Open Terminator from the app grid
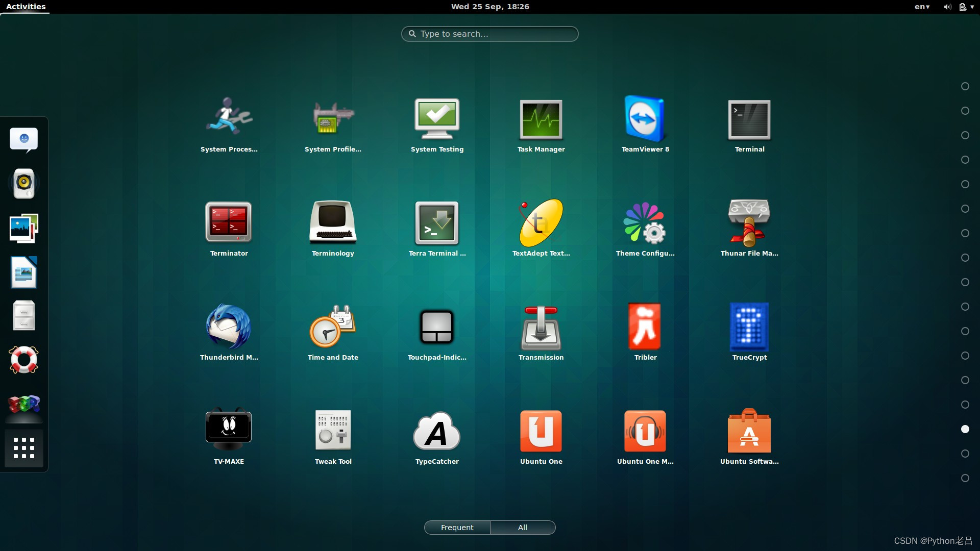The height and width of the screenshot is (551, 980). [x=229, y=223]
